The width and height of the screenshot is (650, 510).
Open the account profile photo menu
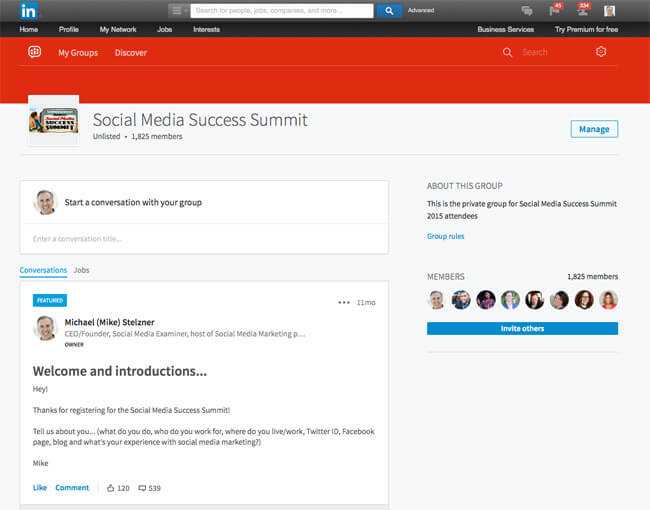coord(609,11)
